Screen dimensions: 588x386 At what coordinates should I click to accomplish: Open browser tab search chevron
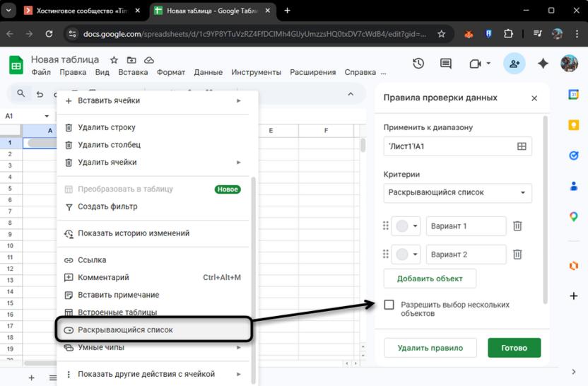(8, 11)
